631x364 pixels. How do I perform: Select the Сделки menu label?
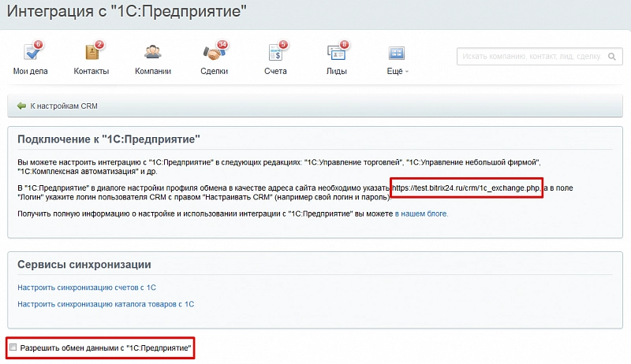tap(214, 71)
